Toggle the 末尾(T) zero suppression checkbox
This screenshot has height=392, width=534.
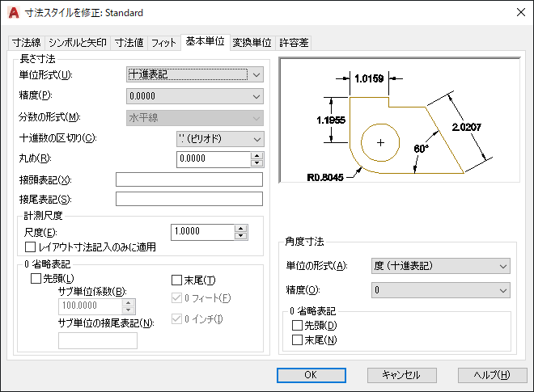(176, 280)
